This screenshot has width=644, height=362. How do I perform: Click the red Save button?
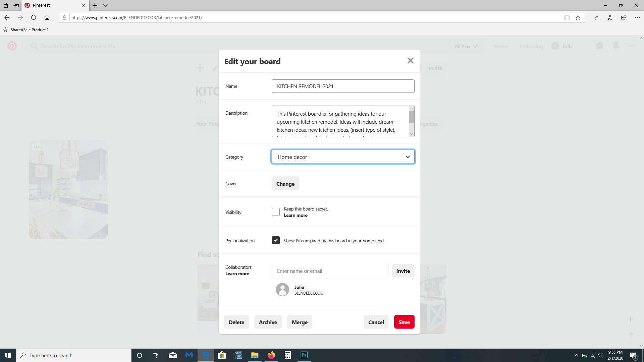(x=404, y=322)
